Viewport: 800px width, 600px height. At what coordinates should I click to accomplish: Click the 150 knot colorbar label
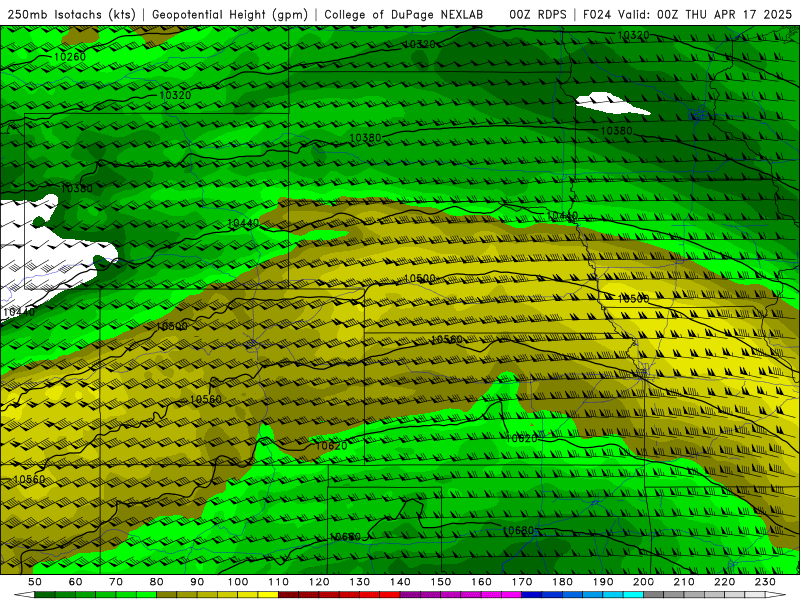[441, 582]
